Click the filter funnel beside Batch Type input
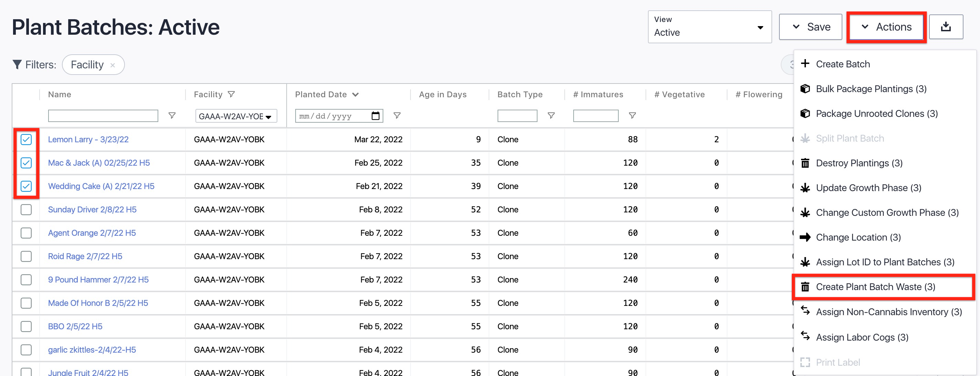 tap(551, 115)
